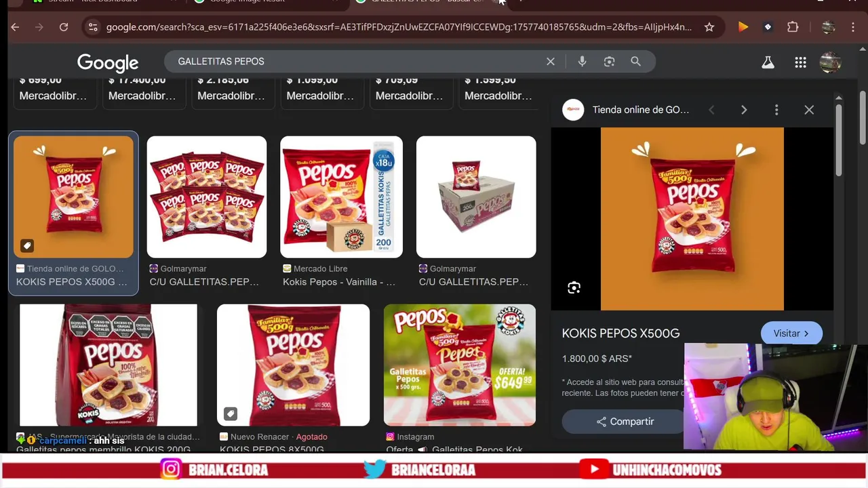Click the carpcameli chat message overlay
Screen dimensions: 868x488
click(x=73, y=441)
